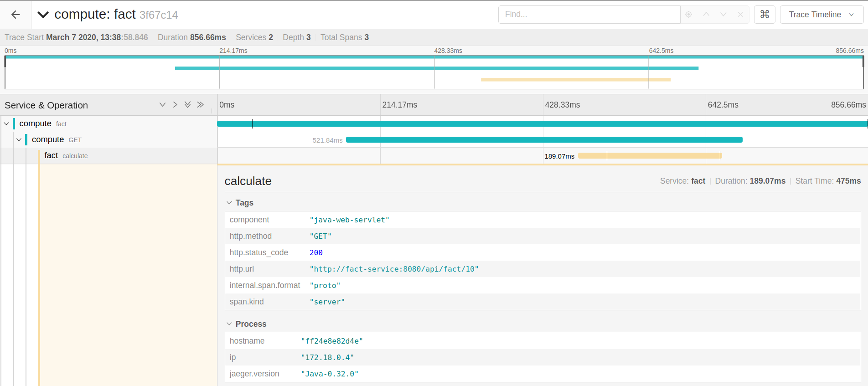Click inside the Find search field
The image size is (868, 386).
click(589, 15)
